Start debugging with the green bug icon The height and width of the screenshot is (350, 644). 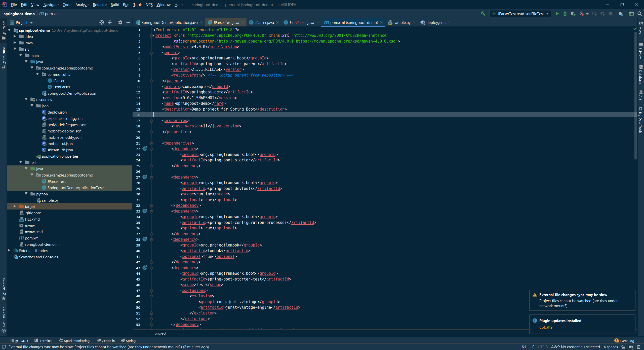click(x=565, y=14)
